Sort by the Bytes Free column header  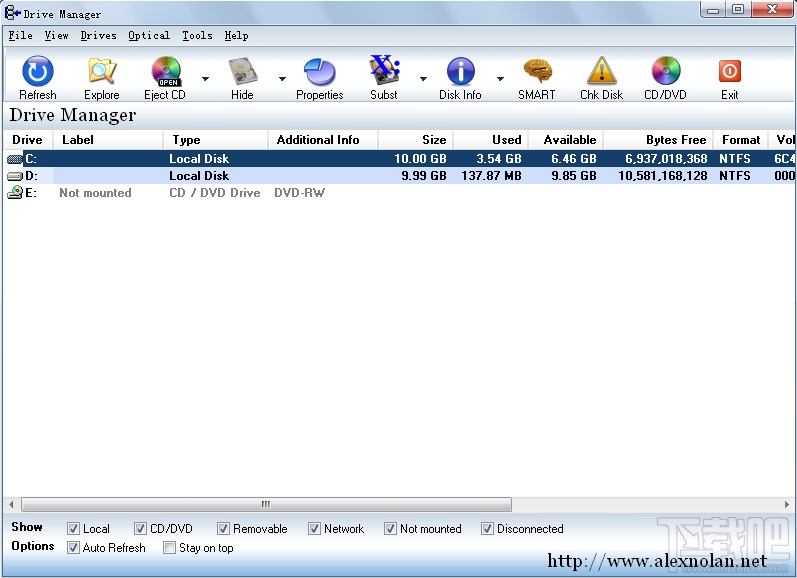(658, 140)
